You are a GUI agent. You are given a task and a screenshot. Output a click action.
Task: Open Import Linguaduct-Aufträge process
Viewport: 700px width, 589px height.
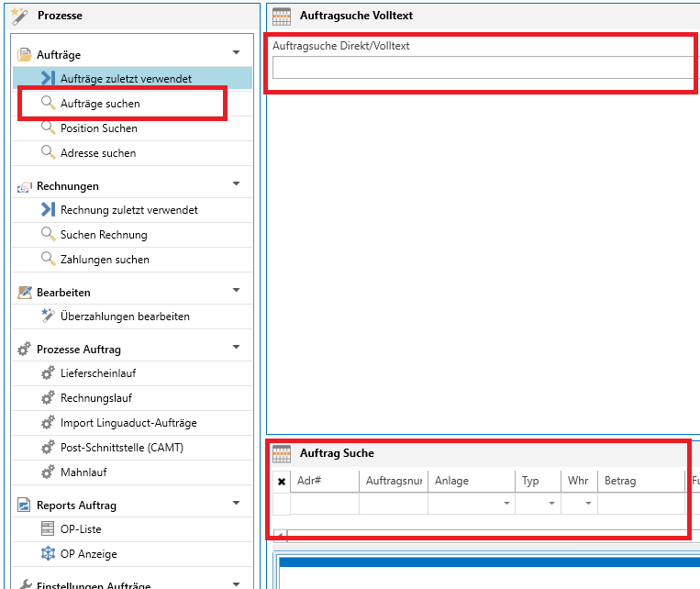click(128, 423)
